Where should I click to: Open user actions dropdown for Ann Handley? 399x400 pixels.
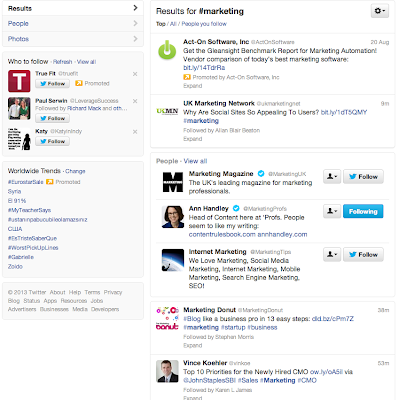332,211
